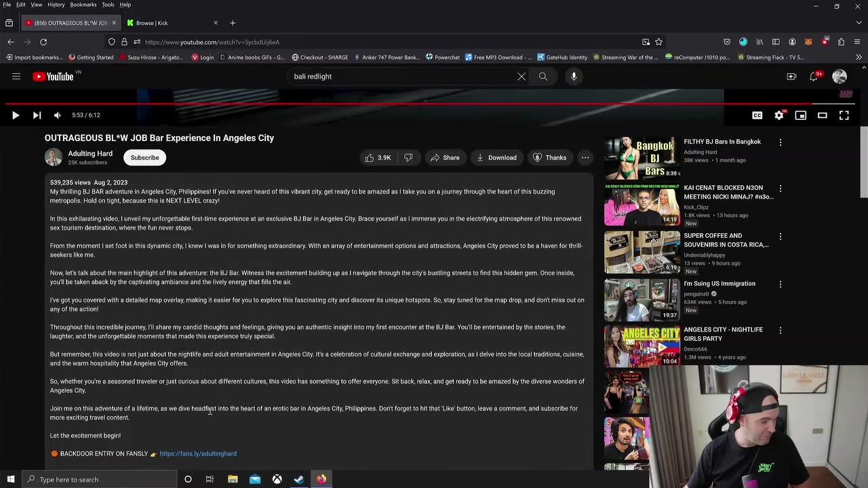
Task: Open the 'GateHub Identity' bookmark
Action: tap(562, 58)
